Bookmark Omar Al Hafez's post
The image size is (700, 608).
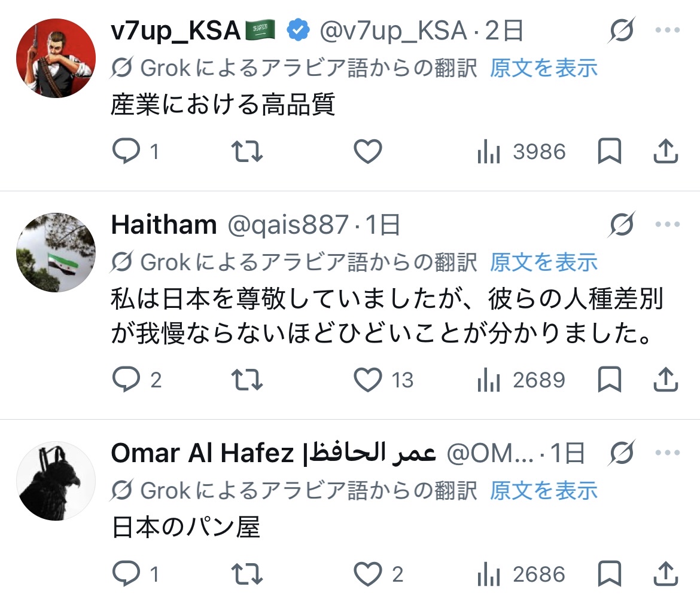610,575
